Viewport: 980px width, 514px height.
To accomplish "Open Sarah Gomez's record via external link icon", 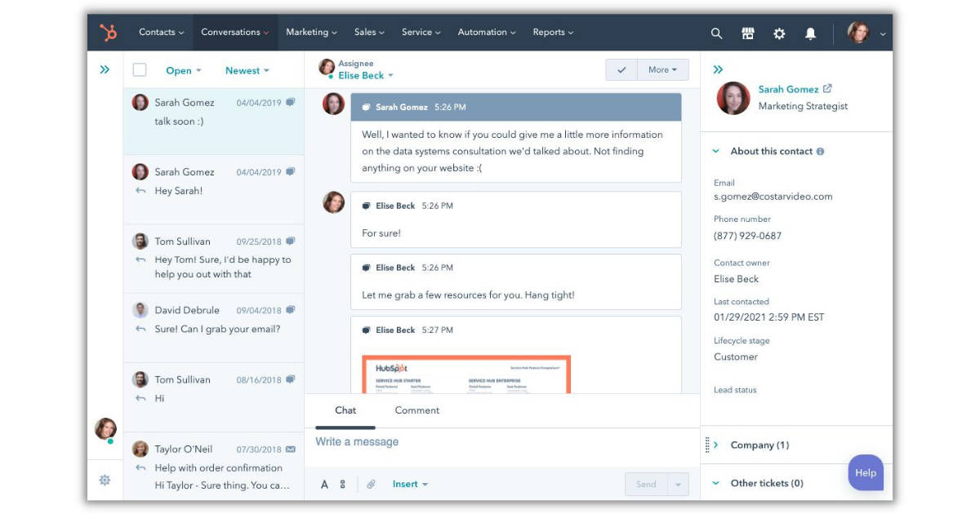I will click(x=827, y=89).
